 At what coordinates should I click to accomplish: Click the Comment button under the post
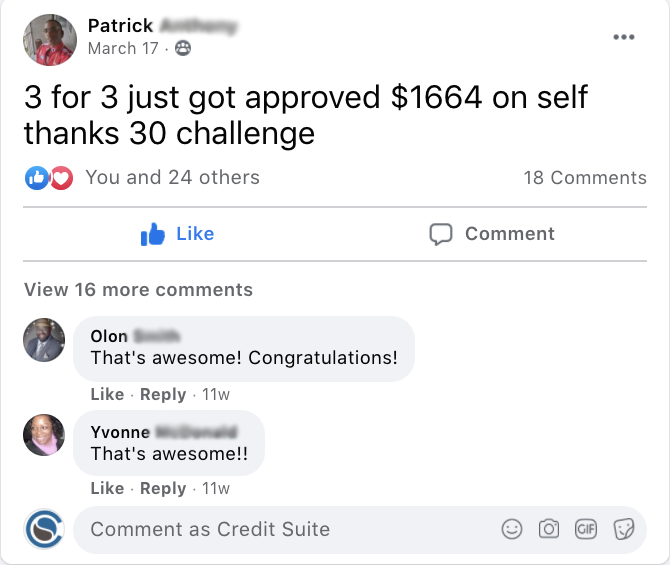(x=492, y=234)
